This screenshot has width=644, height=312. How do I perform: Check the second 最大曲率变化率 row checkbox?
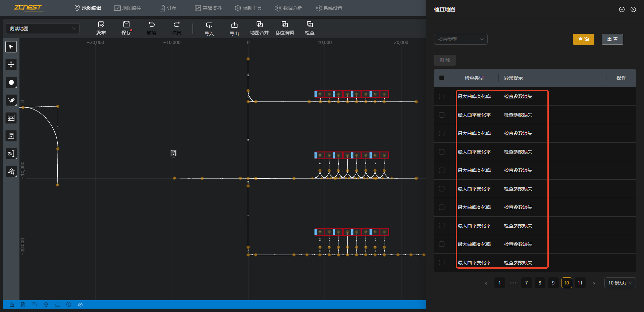[442, 115]
